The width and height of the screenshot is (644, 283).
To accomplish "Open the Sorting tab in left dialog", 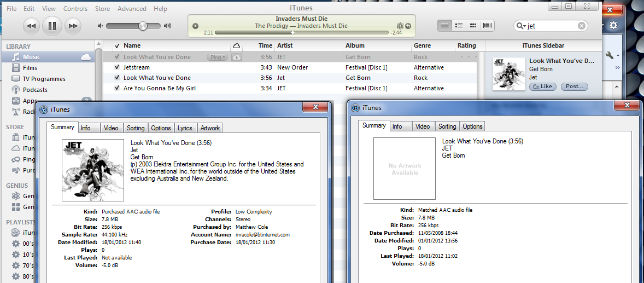I will click(136, 128).
